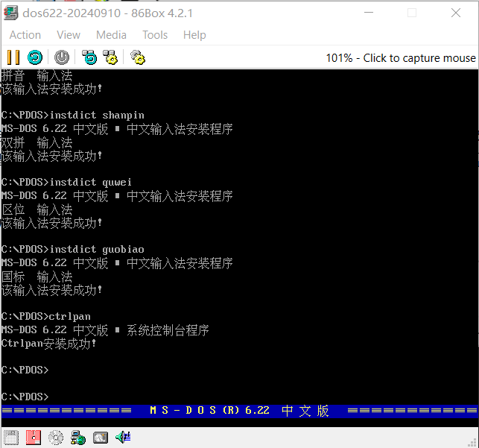The width and height of the screenshot is (479, 448).
Task: Click the network status icon
Action: (x=78, y=438)
